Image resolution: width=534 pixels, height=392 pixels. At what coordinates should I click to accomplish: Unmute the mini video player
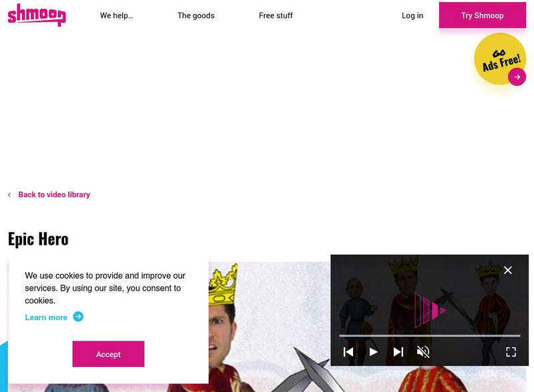(423, 352)
